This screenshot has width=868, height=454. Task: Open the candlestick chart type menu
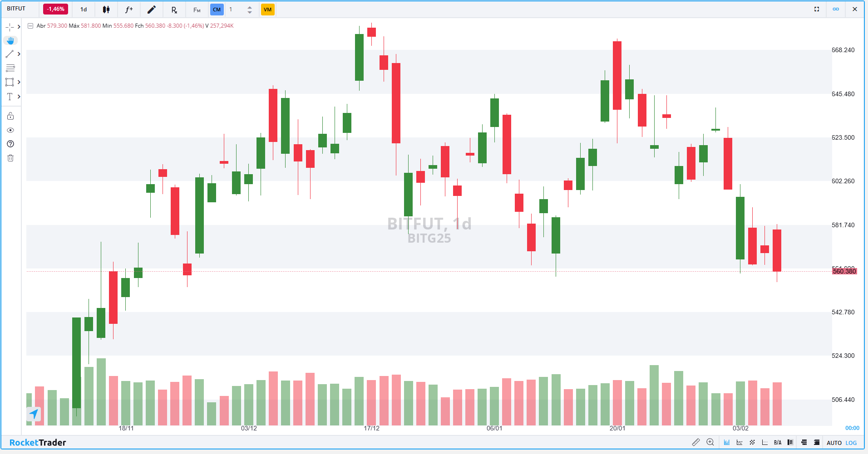(106, 9)
